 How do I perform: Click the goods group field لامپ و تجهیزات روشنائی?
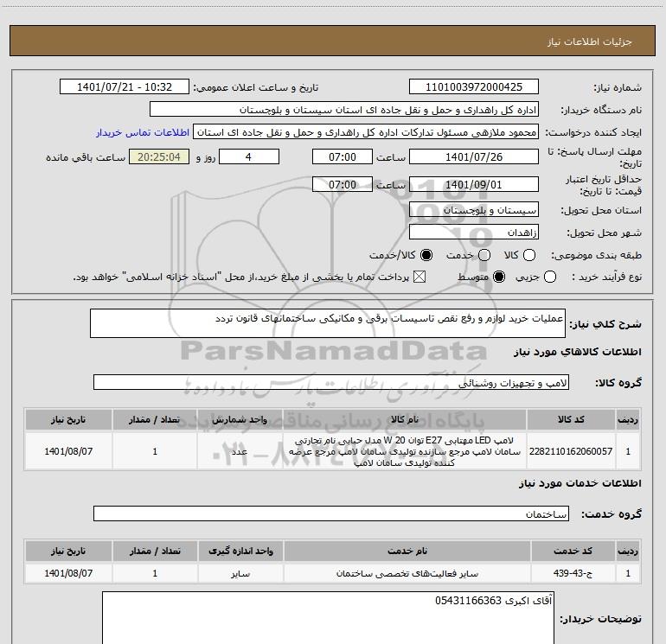click(x=331, y=382)
